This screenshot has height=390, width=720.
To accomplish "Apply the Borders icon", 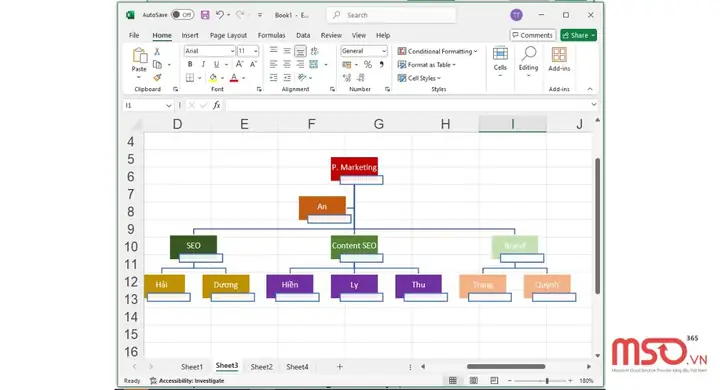I will click(x=190, y=78).
